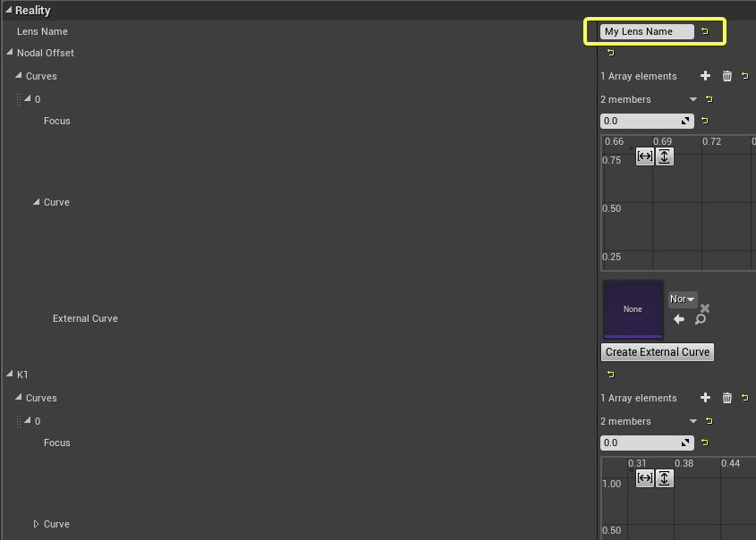Zoom to fit vertical in Nodal Offset curve
The height and width of the screenshot is (540, 756).
[664, 156]
